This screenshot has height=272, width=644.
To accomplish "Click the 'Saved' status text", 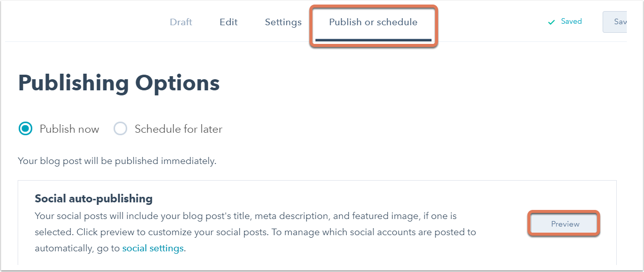I will (x=571, y=21).
